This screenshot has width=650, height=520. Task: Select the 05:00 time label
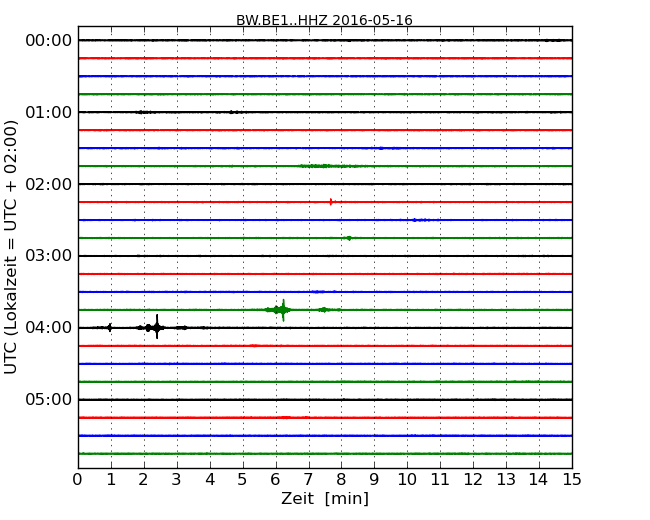(x=49, y=399)
